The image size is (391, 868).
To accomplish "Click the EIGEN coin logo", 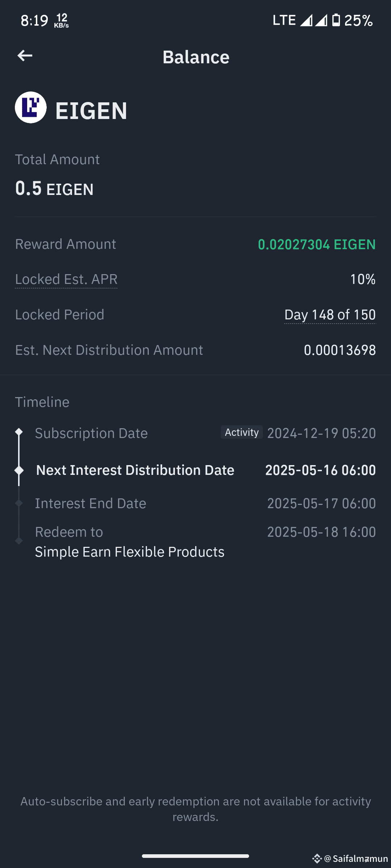I will [x=31, y=107].
